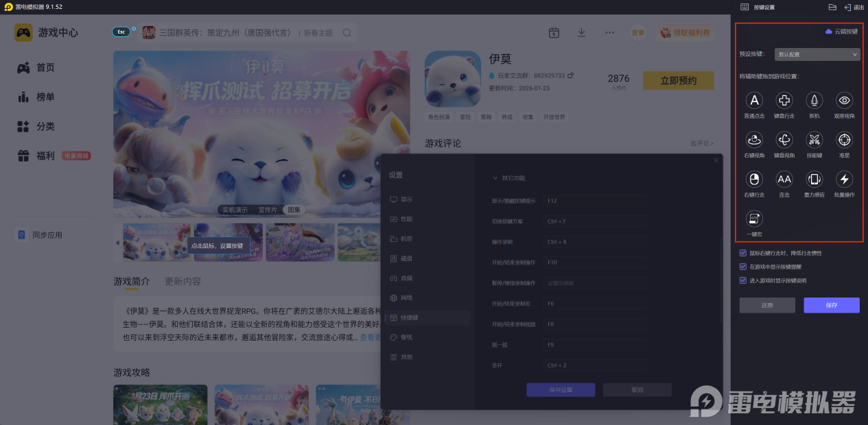This screenshot has width=868, height=425.
Task: Click 立即预约 button for 伊莫
Action: [678, 81]
